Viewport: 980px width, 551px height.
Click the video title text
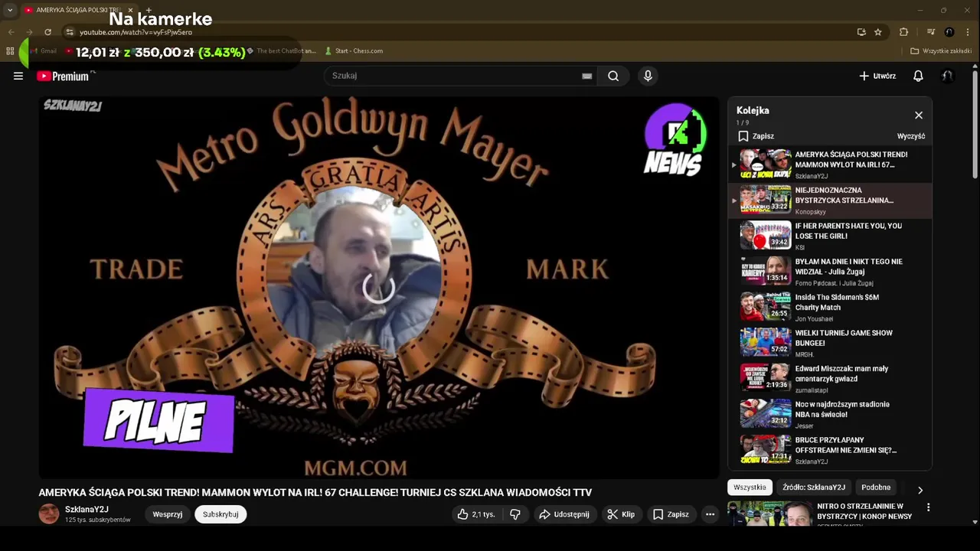click(315, 492)
